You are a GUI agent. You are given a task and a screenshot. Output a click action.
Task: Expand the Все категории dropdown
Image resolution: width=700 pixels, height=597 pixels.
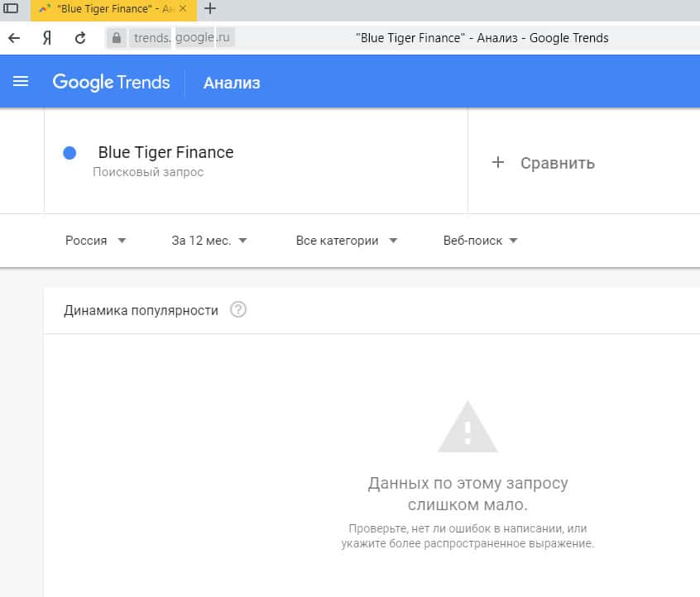tap(347, 241)
